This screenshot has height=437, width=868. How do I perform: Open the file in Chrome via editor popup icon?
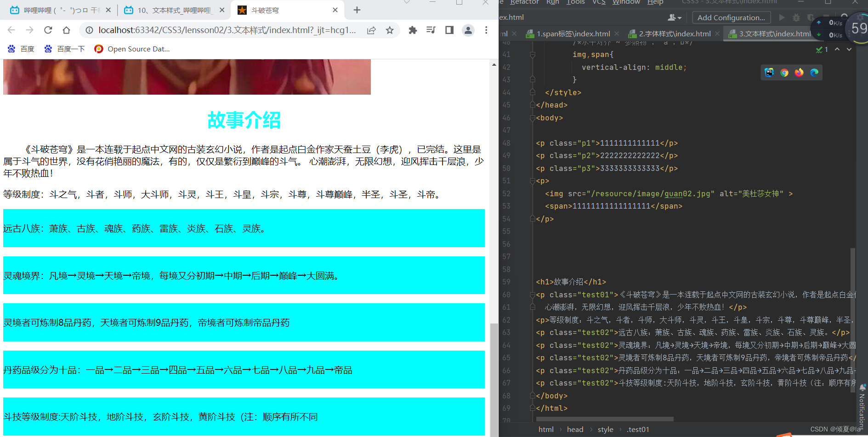784,72
